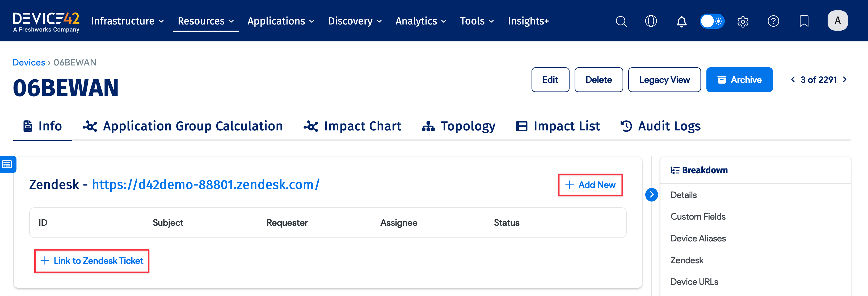Open the settings gear icon

(743, 21)
